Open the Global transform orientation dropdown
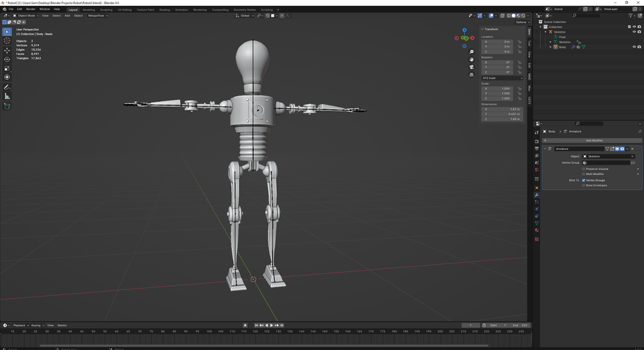Image resolution: width=644 pixels, height=350 pixels. [x=245, y=15]
